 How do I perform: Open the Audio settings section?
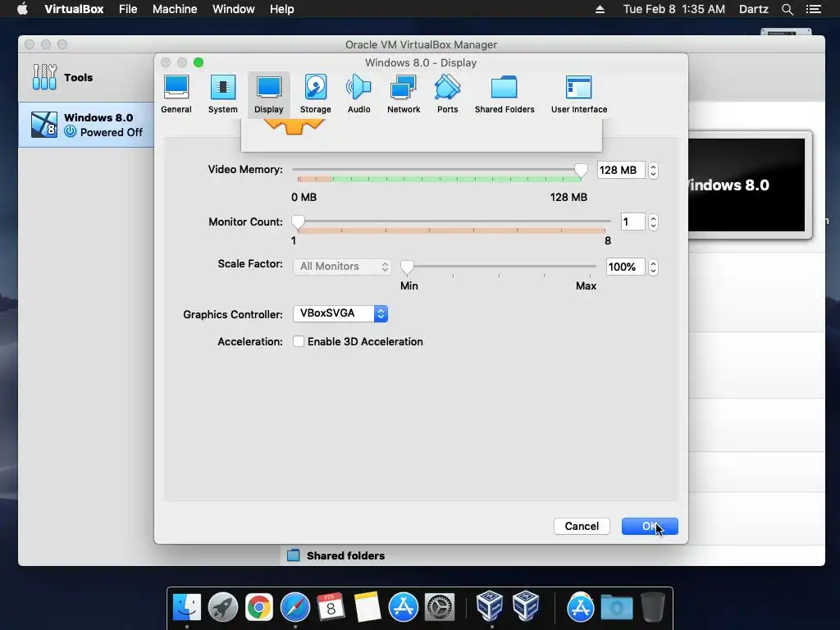click(359, 94)
